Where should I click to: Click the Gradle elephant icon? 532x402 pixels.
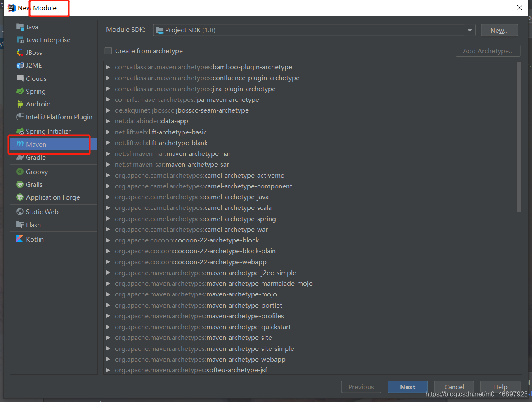(20, 157)
